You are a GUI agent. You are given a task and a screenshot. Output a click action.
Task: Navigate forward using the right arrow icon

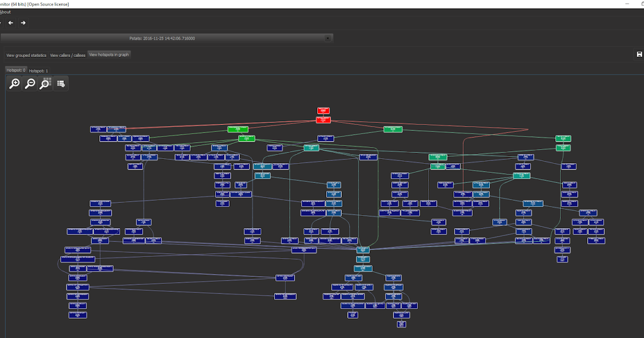click(23, 23)
